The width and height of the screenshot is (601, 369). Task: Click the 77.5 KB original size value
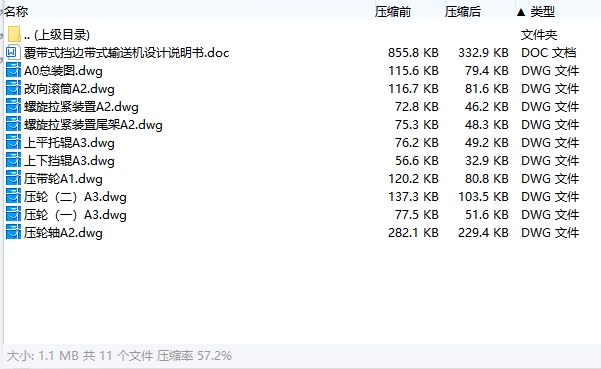point(417,215)
